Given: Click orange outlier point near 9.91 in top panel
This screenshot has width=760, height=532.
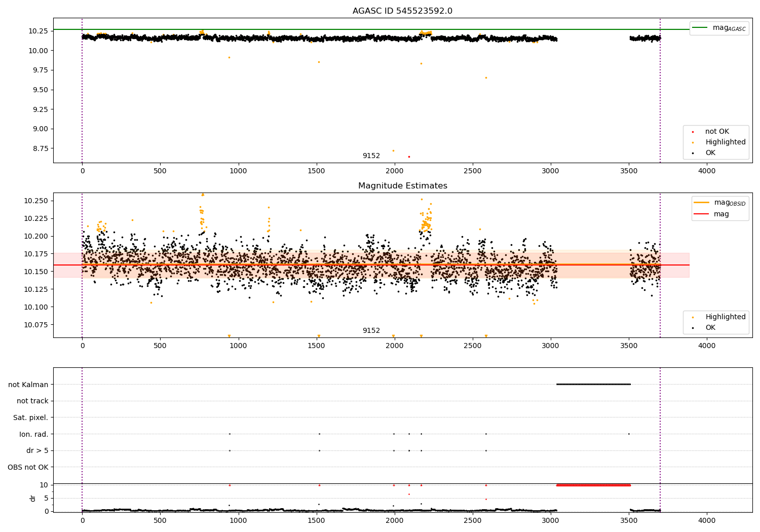Looking at the screenshot, I should 229,57.
